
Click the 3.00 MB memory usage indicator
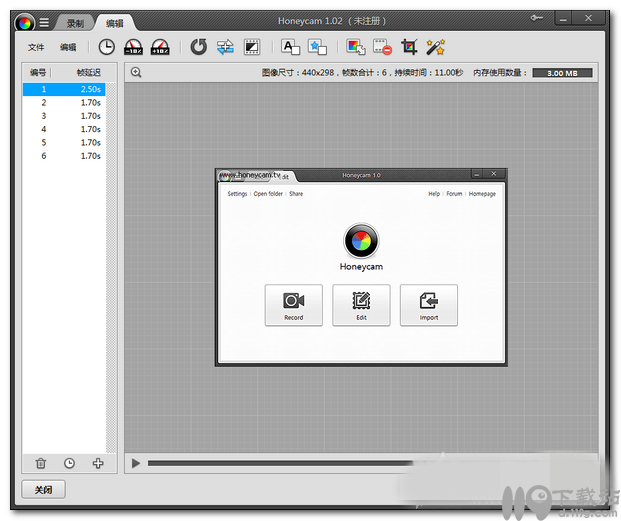coord(562,73)
